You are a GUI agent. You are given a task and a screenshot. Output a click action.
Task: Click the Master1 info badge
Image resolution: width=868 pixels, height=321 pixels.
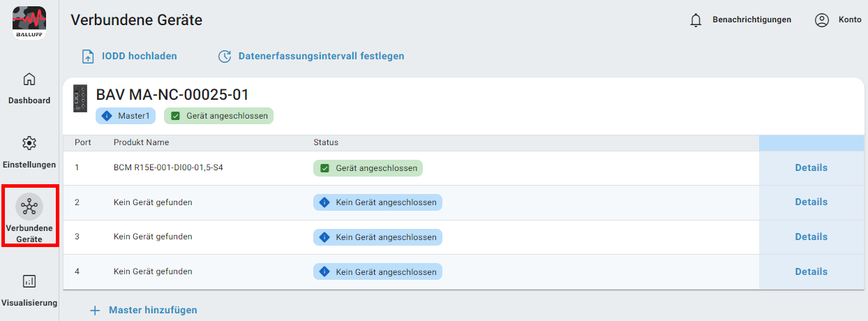click(126, 116)
